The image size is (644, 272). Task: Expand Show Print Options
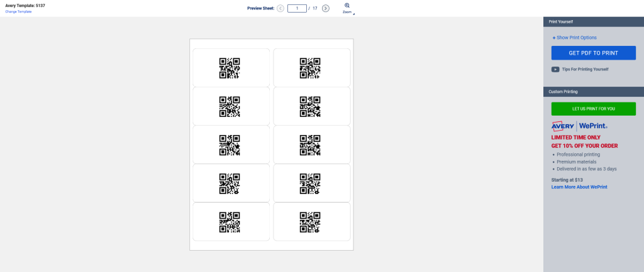574,38
